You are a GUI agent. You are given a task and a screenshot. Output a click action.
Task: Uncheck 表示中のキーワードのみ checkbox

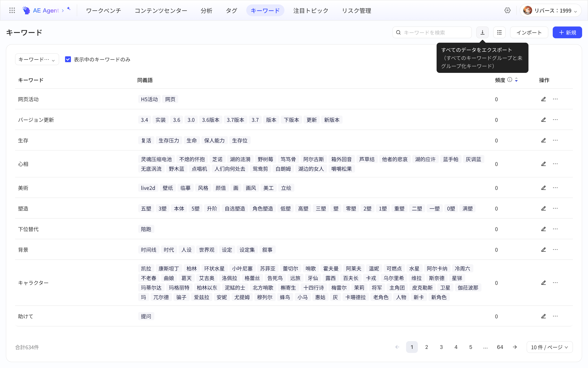[x=68, y=59]
